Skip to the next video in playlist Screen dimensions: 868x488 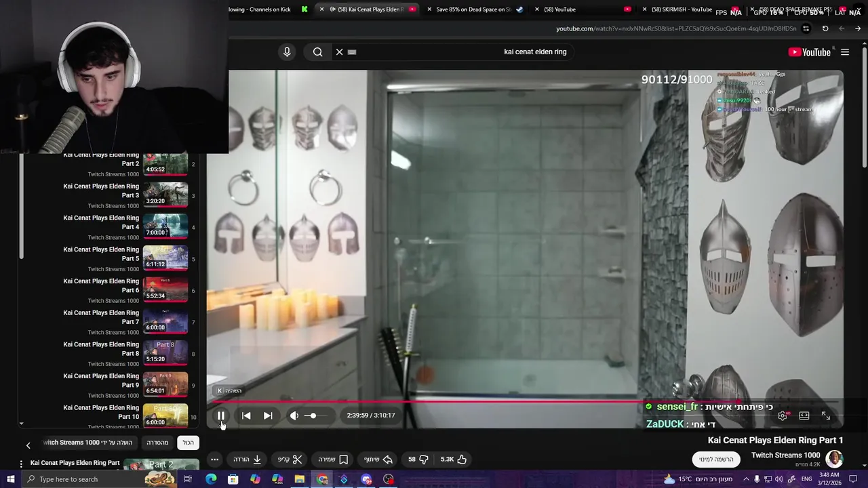268,415
